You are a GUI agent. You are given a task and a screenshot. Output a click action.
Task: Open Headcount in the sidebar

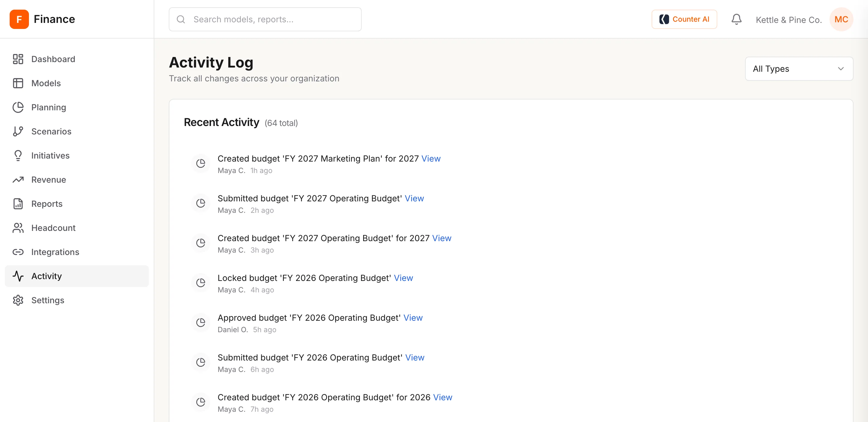pos(77,228)
